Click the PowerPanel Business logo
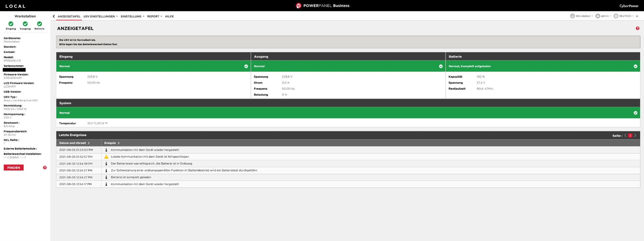Screen dimensions: 644x241 tap(322, 6)
